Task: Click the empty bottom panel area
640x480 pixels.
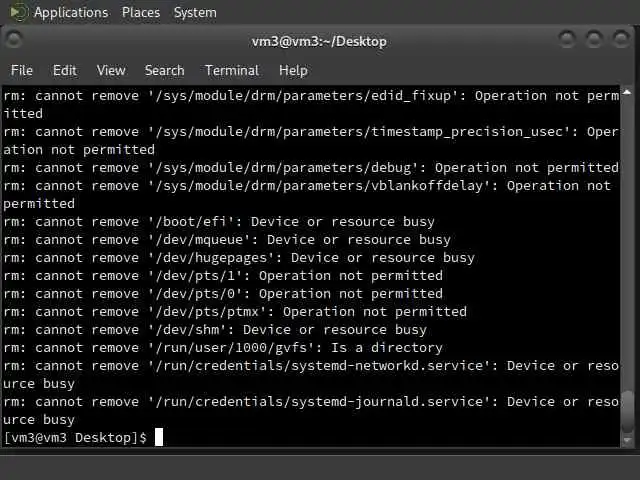Action: [320, 466]
